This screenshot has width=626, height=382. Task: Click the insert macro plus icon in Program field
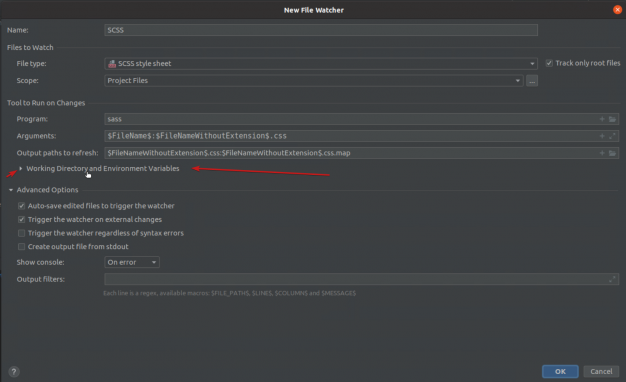(602, 119)
